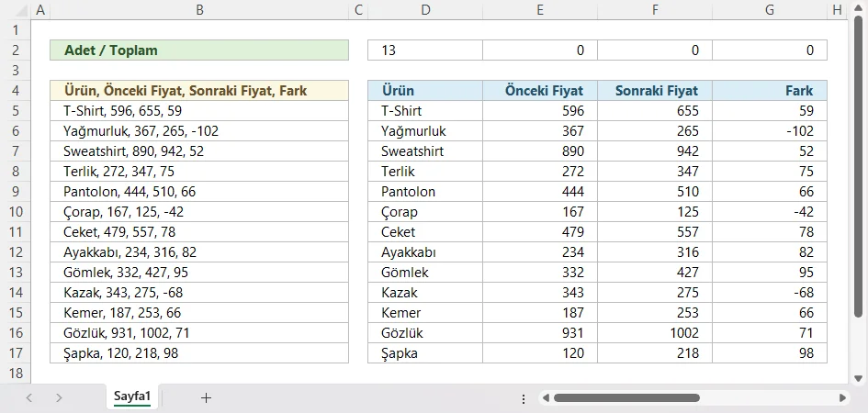Click the horizontal scrollbar thumb
868x413 pixels.
click(x=626, y=398)
